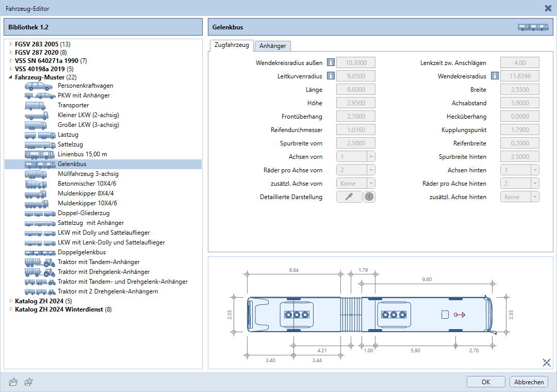
Task: Collapse the Fahrzeug-Muster group
Action: (11, 77)
